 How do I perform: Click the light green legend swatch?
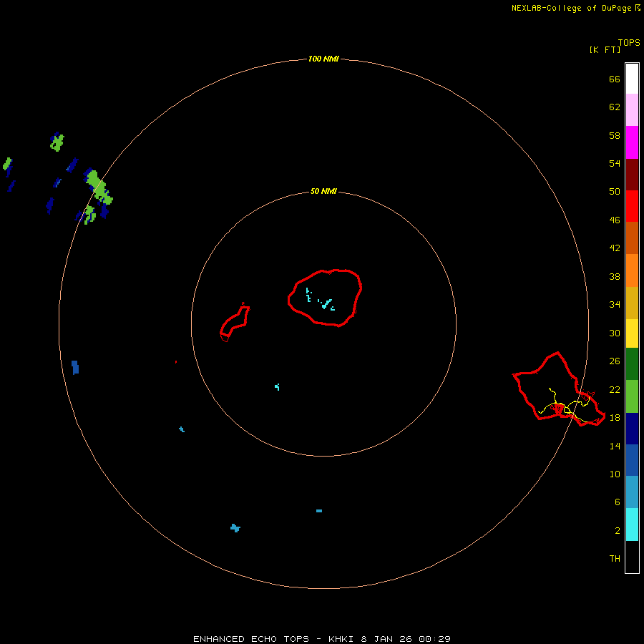(x=632, y=396)
